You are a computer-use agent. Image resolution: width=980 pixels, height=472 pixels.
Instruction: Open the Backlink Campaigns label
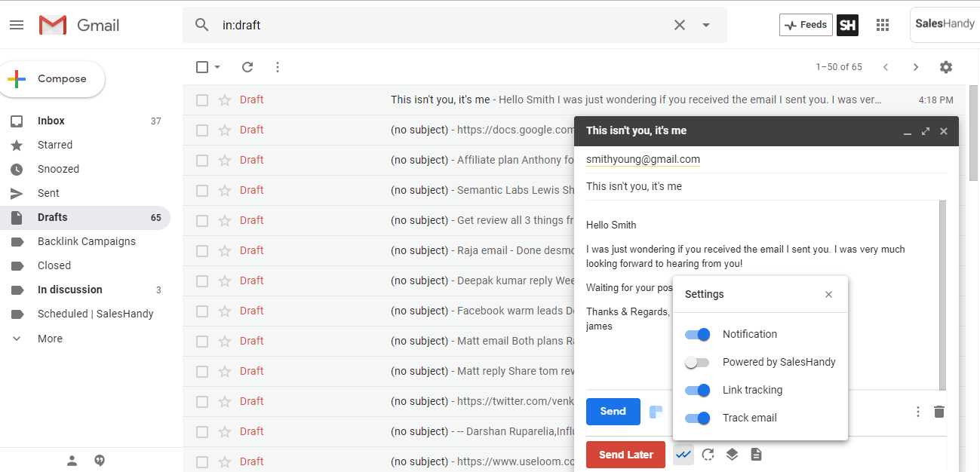click(85, 241)
